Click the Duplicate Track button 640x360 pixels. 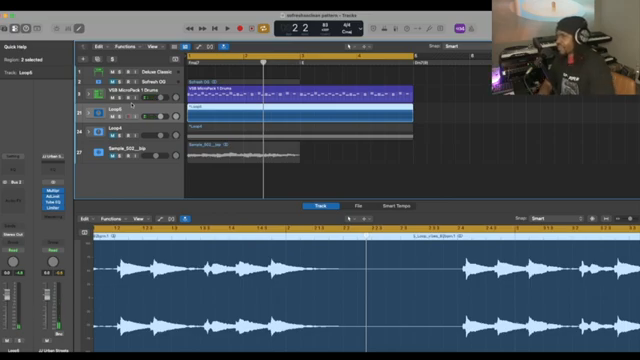pyautogui.click(x=98, y=59)
